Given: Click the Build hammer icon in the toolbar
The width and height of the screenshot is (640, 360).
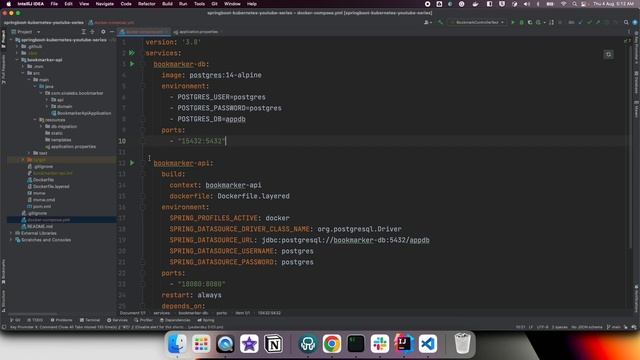Looking at the screenshot, I should (440, 22).
